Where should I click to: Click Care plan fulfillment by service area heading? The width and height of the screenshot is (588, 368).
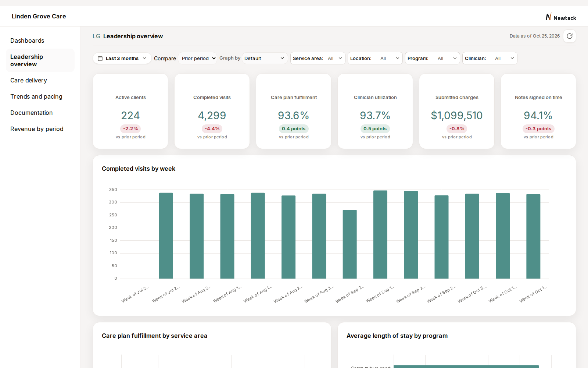click(154, 336)
